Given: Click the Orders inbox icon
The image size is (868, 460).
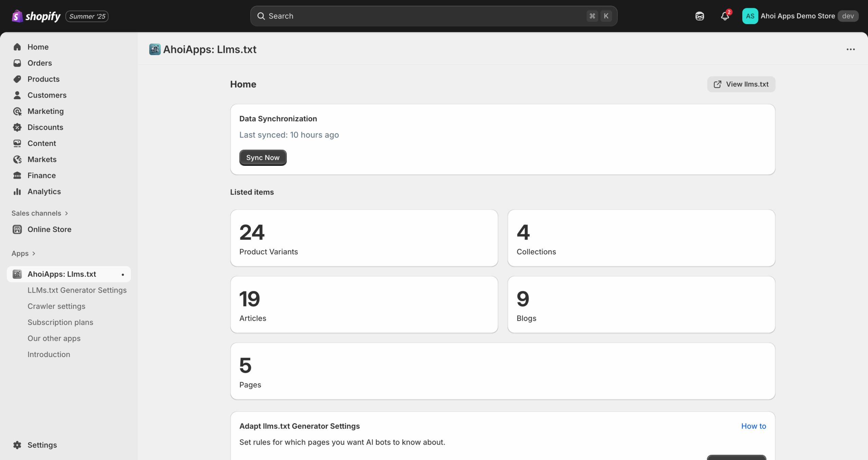Looking at the screenshot, I should click(17, 63).
